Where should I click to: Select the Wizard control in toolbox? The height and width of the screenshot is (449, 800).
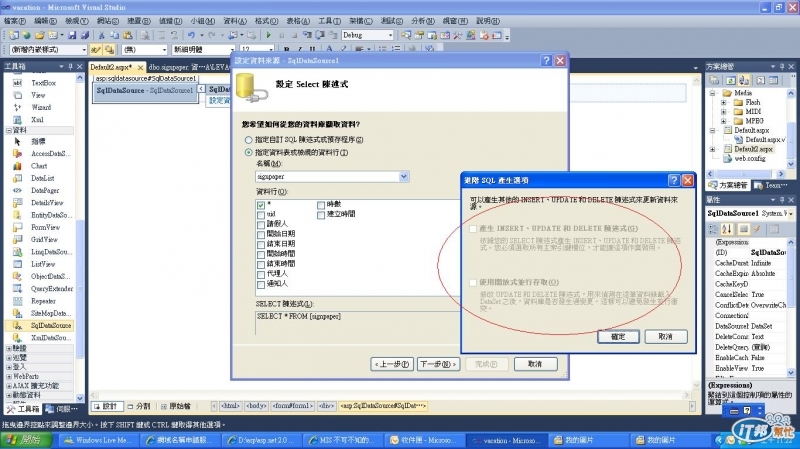coord(41,107)
